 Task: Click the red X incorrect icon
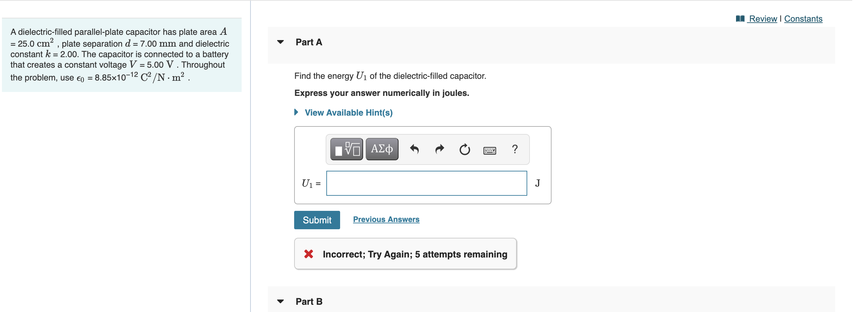click(x=308, y=254)
